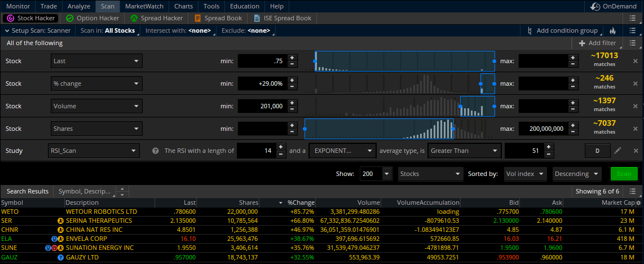Open Scan in: All Stocks selector
644x264 pixels.
coord(108,30)
